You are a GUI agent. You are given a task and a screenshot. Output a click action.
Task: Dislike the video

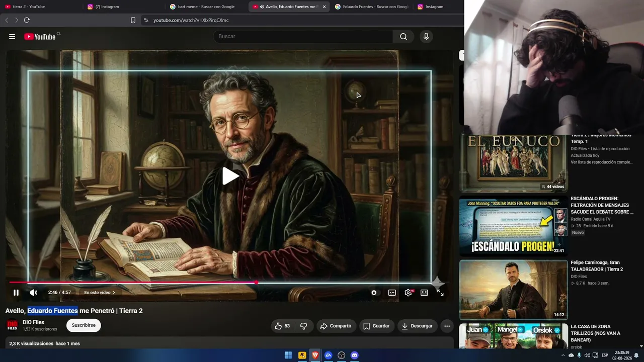coord(304,326)
